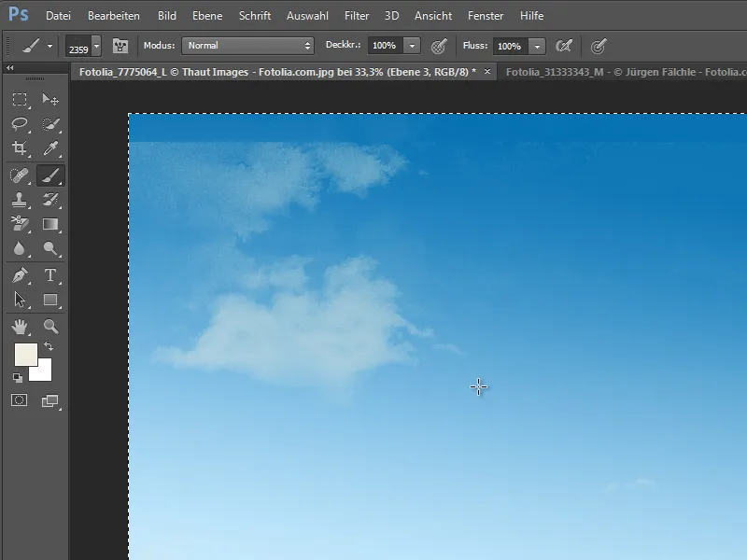
Task: Select the Eraser tool
Action: point(20,224)
